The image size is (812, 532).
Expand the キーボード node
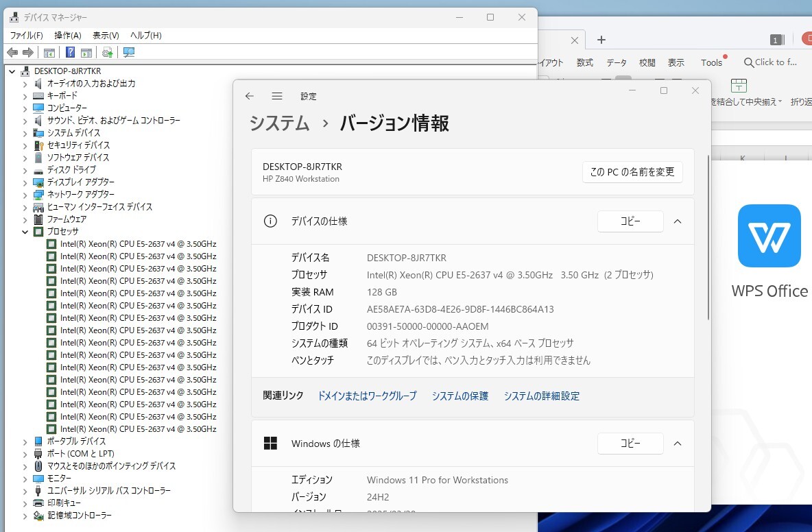[25, 96]
